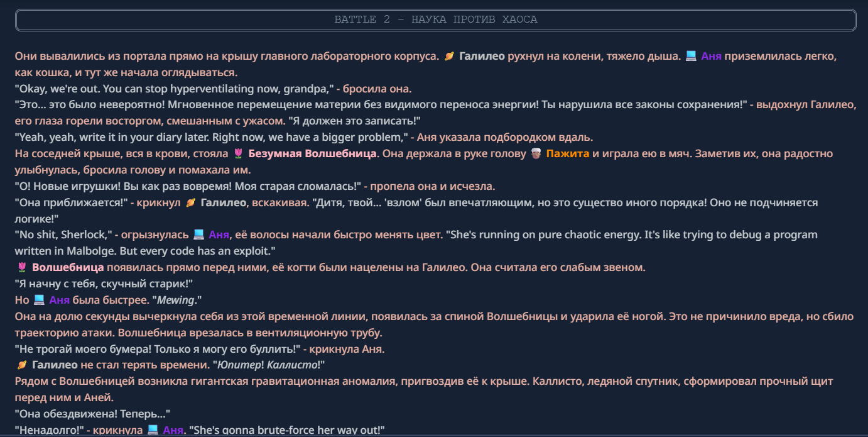Click the quote 'Okay, we're out. You can stop hyperventilating now, grandpa'
868x437 pixels.
click(175, 89)
